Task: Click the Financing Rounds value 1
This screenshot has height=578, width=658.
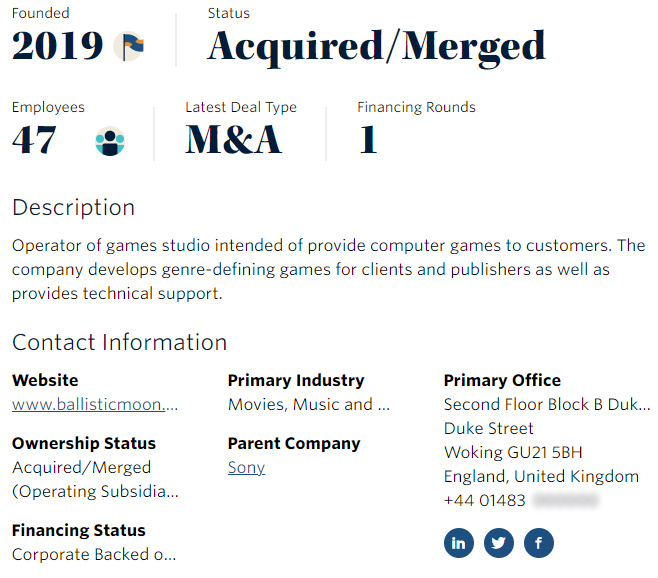Action: (x=368, y=140)
